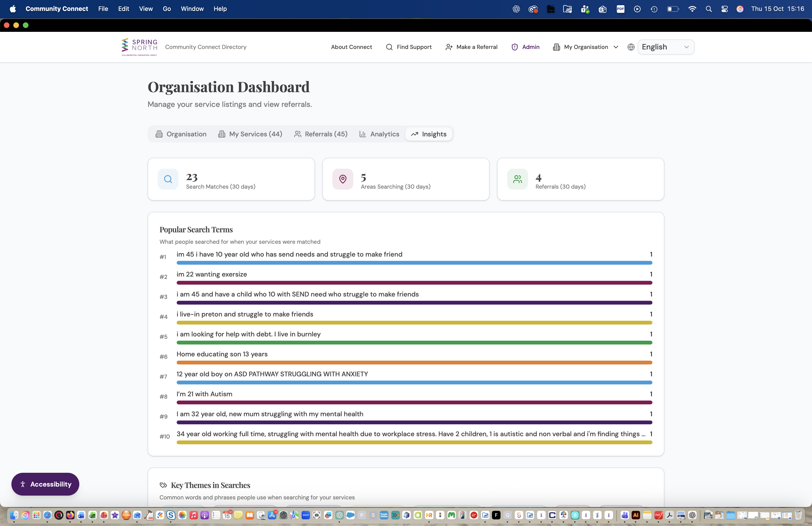Open Skype from the dock

(171, 515)
